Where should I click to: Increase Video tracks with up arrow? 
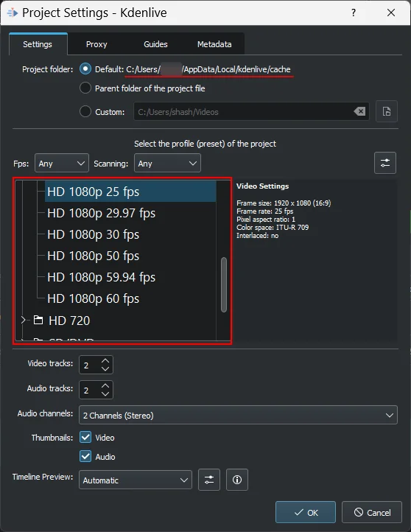(105, 361)
